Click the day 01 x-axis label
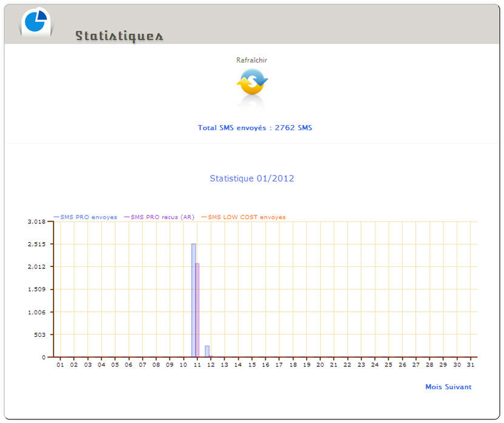 tap(60, 365)
